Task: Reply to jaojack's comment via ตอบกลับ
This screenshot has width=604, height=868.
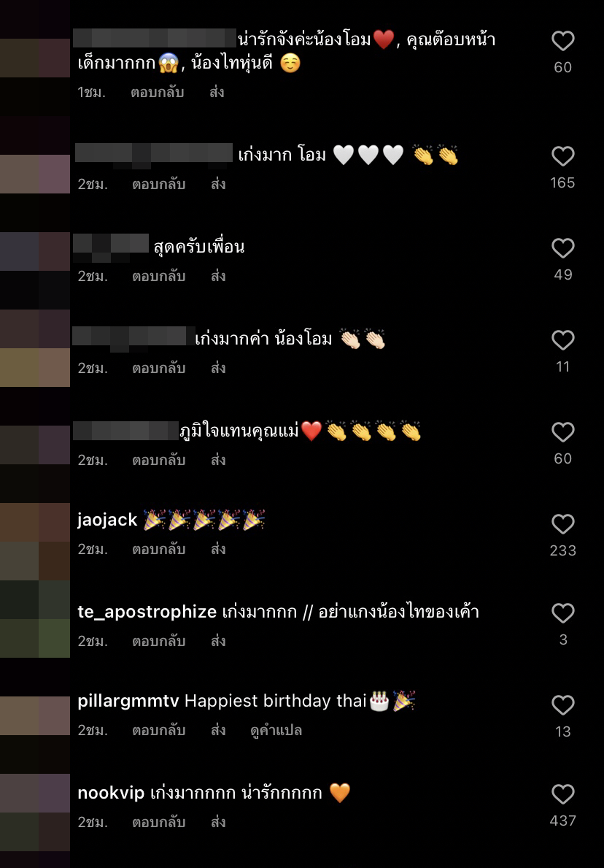Action: coord(158,549)
